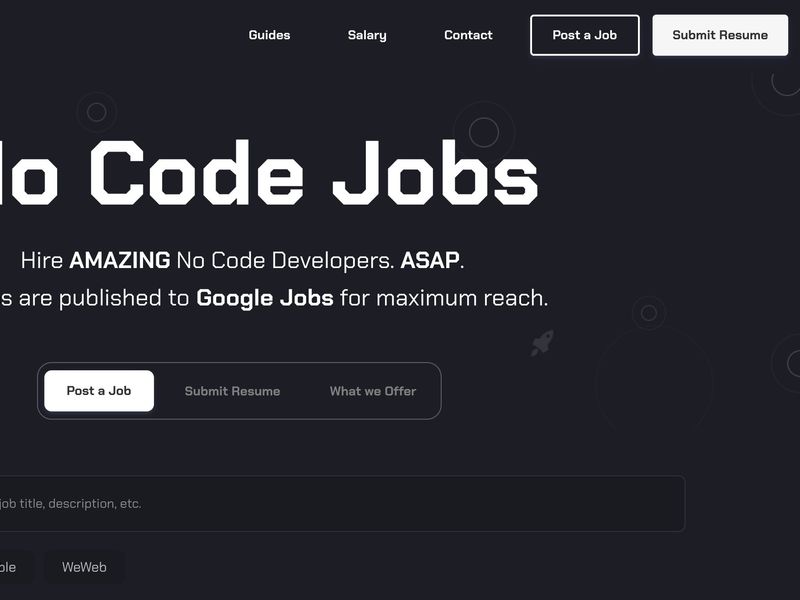Image resolution: width=800 pixels, height=600 pixels.
Task: Open the Contact navigation item
Action: pos(468,35)
